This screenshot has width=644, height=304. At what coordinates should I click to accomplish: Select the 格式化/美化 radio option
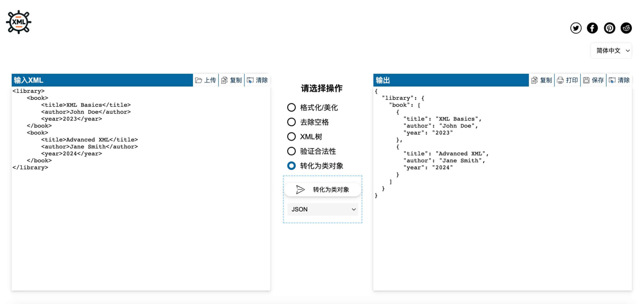click(x=291, y=107)
